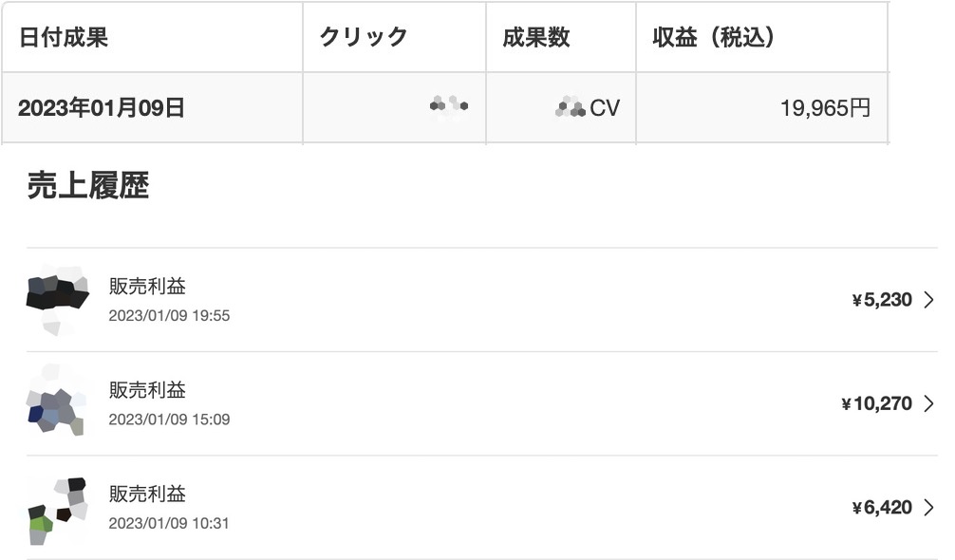Click the 2023/01/09 19:55 timestamp
This screenshot has height=560, width=955.
click(169, 316)
